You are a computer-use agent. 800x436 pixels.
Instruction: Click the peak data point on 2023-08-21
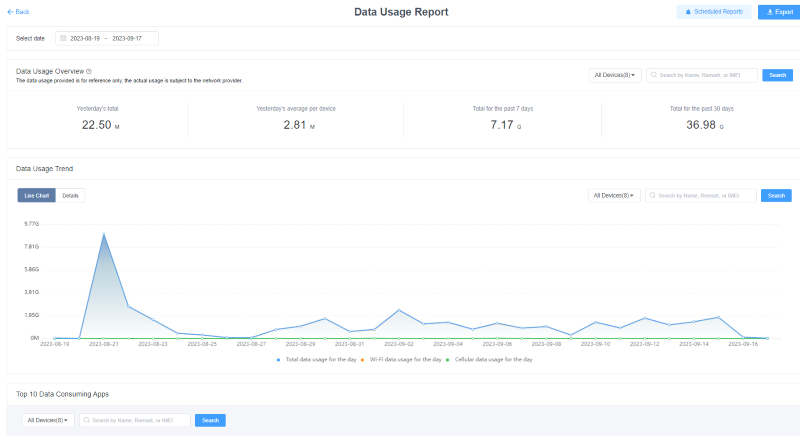coord(104,234)
